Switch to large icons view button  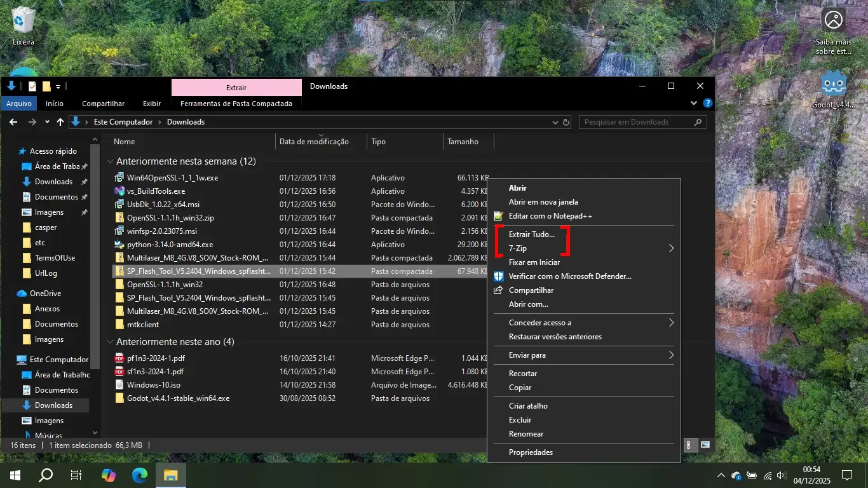pyautogui.click(x=705, y=445)
